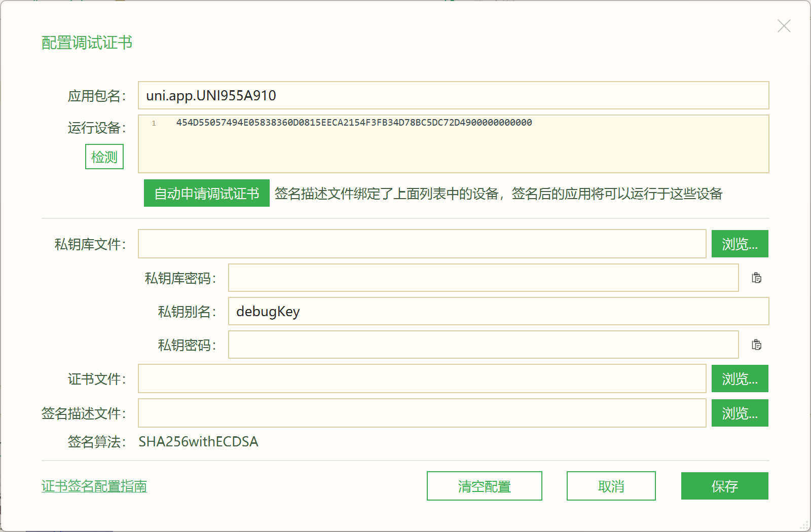Click the 私钥密码 input field

pos(483,345)
